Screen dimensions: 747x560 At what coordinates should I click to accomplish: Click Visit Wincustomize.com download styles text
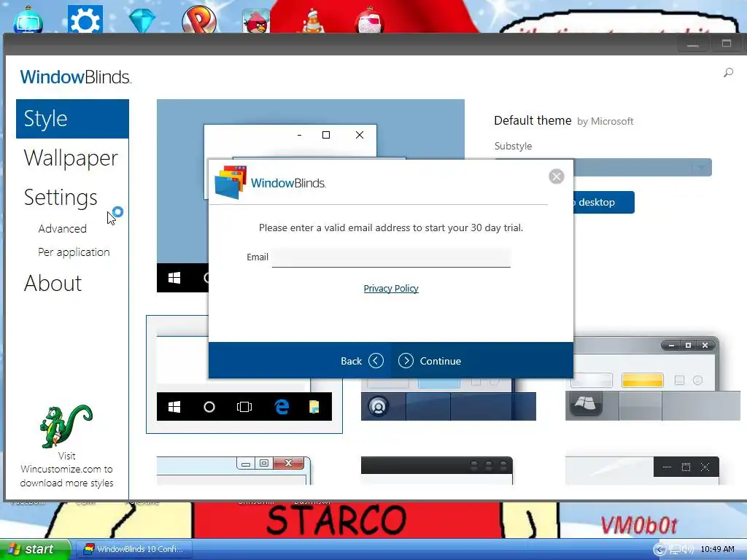[66, 470]
